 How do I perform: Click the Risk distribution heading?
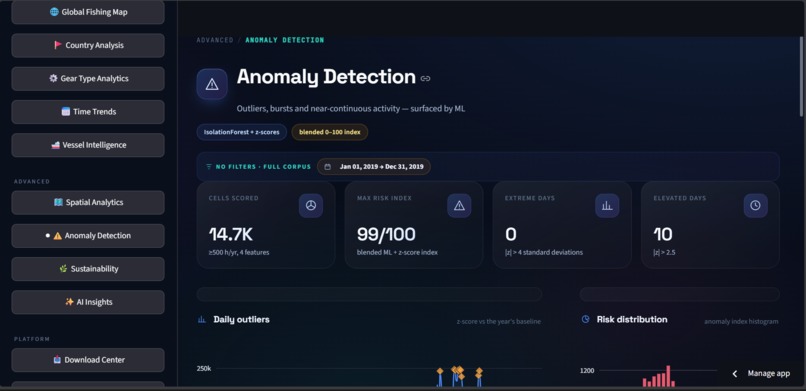click(632, 320)
